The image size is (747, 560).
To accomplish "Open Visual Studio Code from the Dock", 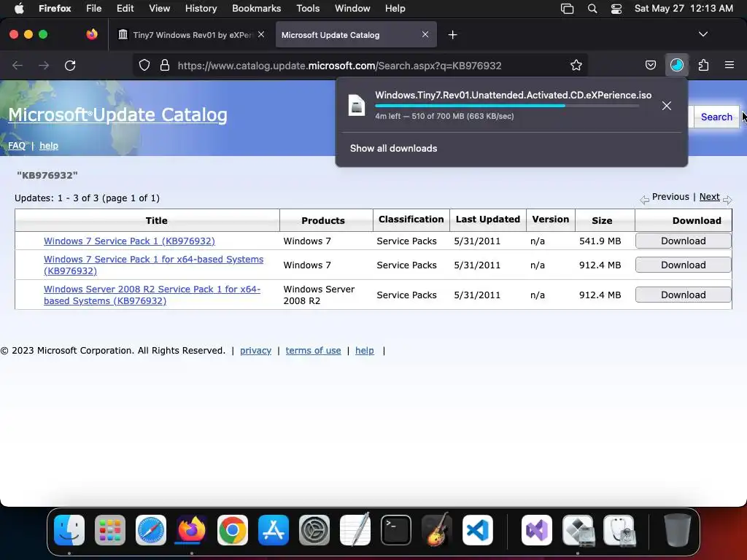I will 477,530.
